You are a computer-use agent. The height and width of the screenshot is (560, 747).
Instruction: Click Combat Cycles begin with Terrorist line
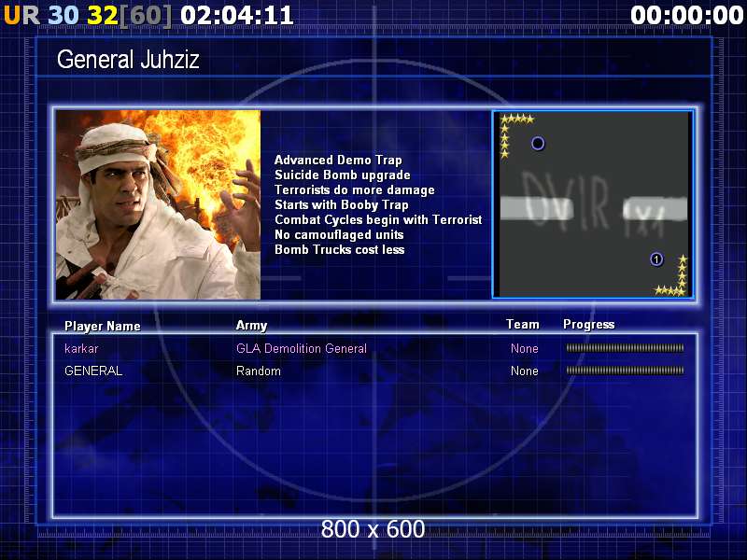(x=378, y=220)
